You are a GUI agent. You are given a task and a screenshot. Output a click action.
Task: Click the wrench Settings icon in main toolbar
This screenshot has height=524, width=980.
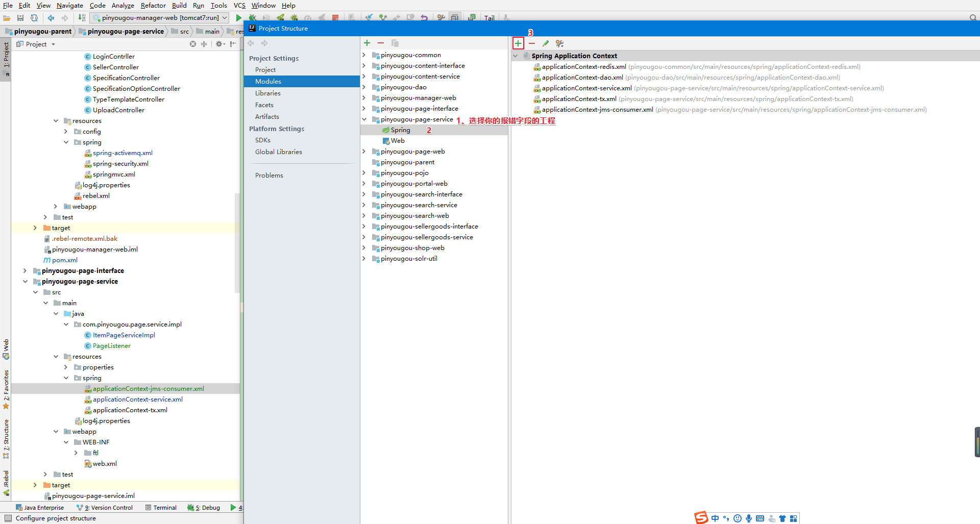point(441,18)
